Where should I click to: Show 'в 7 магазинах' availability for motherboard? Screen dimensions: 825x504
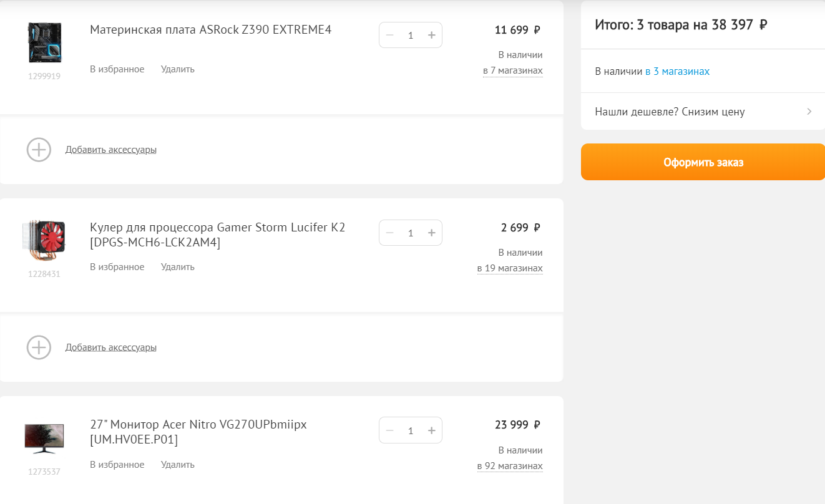click(x=512, y=70)
